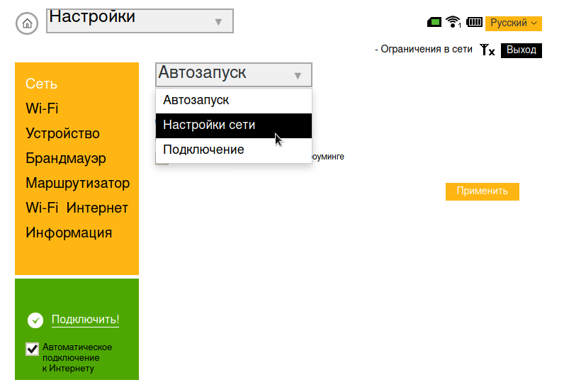564x392 pixels.
Task: Go to Wi-Fi Интернет sidebar section
Action: (77, 208)
